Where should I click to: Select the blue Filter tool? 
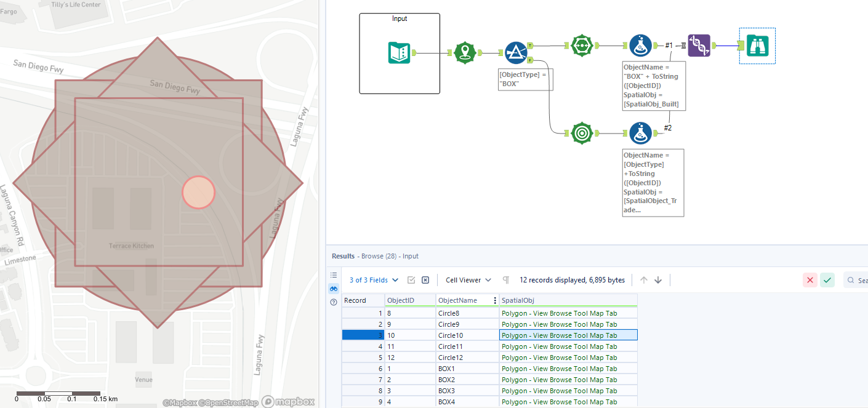[516, 52]
